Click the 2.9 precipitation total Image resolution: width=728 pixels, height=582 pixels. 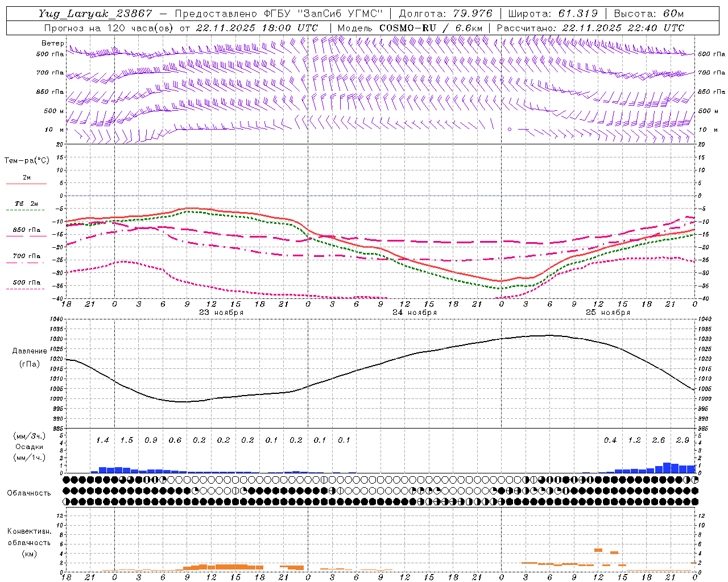click(x=682, y=440)
